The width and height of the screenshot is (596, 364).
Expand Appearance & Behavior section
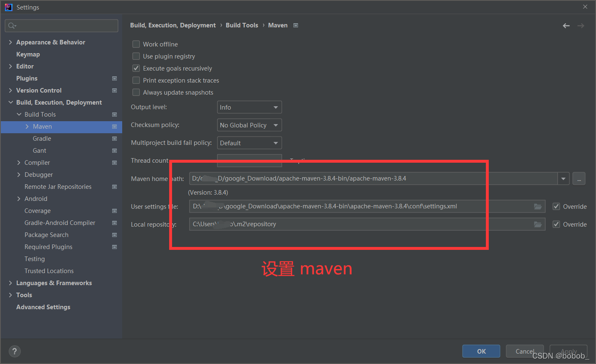point(10,42)
